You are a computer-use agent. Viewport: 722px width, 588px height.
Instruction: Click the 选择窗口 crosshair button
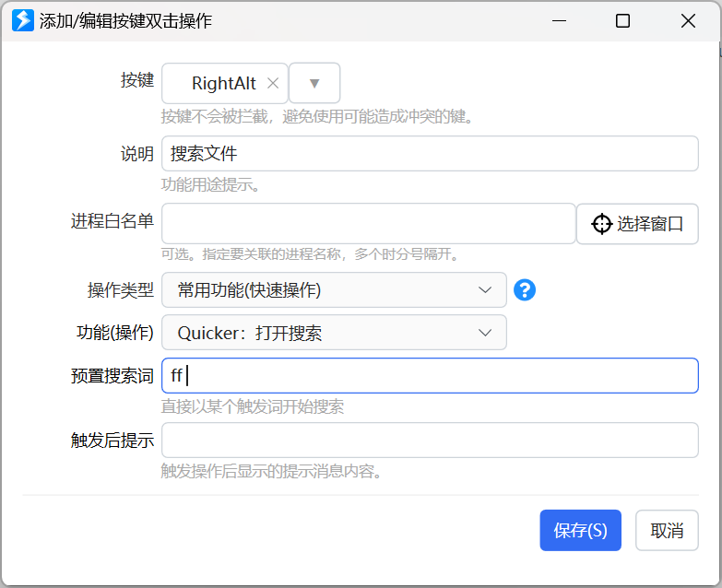[637, 224]
